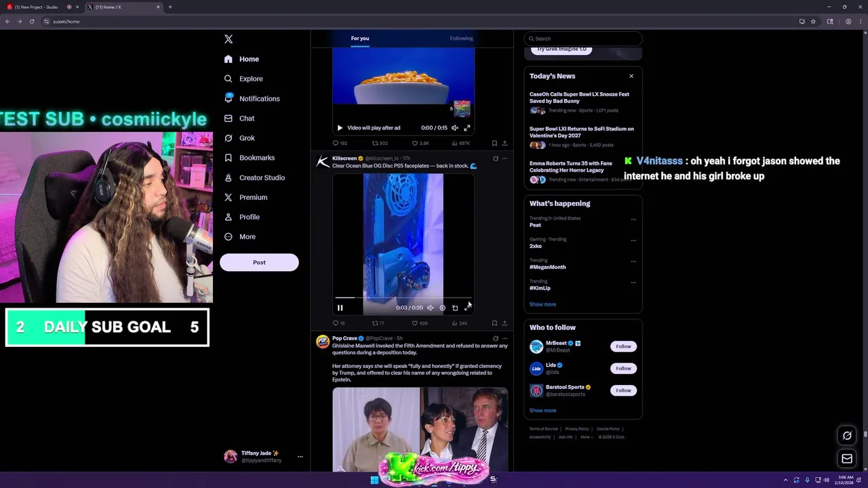Open the #KimLip trending topic
The height and width of the screenshot is (488, 868).
click(583, 285)
